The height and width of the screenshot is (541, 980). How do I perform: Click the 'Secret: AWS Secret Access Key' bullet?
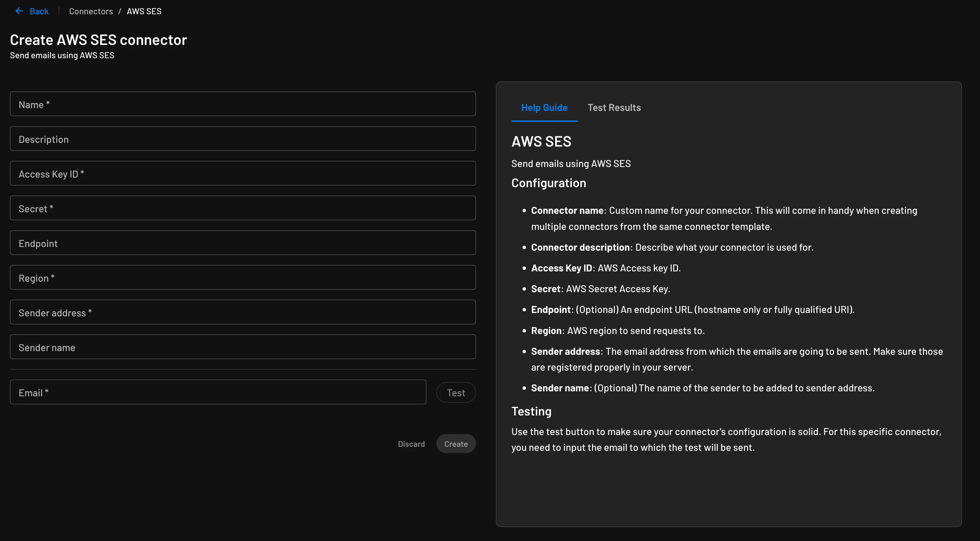pos(600,289)
